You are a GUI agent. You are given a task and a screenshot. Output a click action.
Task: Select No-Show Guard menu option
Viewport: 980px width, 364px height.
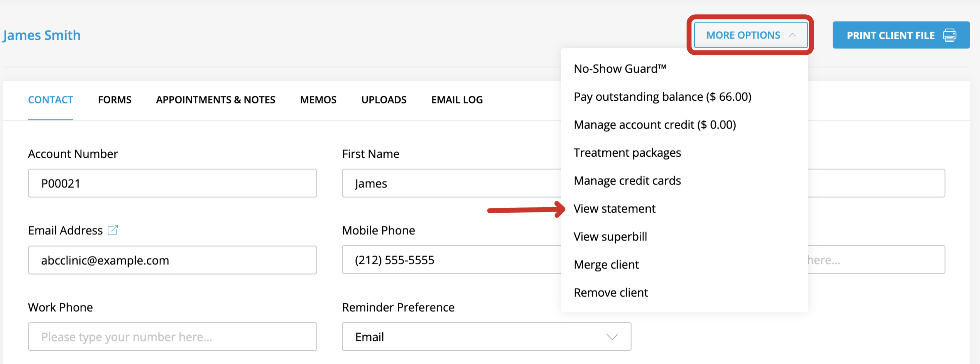[620, 68]
